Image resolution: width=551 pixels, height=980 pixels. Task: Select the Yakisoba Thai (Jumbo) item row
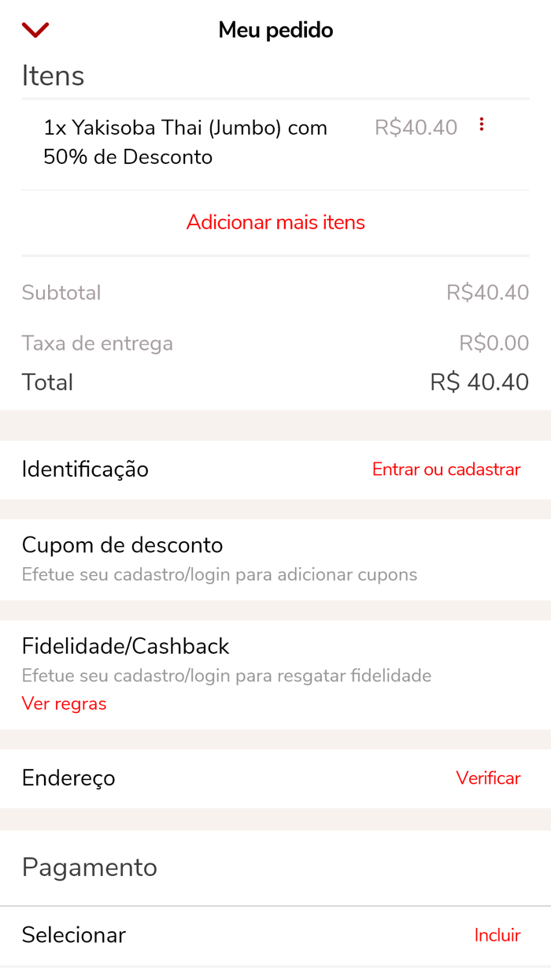(x=185, y=142)
